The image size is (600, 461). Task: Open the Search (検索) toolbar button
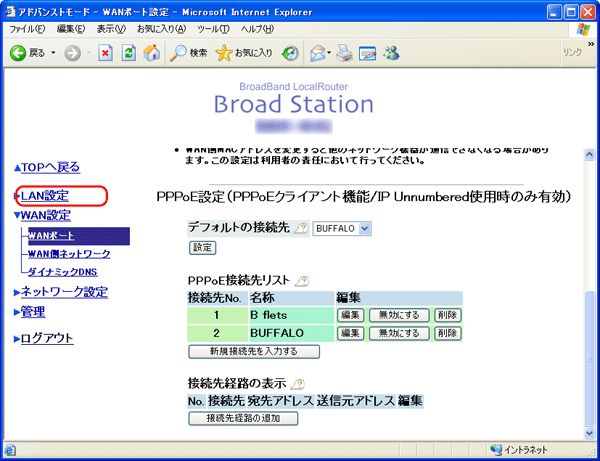coord(188,53)
